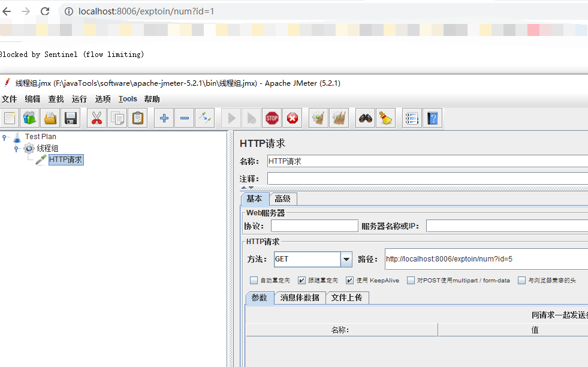Start the test with the green play icon
The height and width of the screenshot is (367, 588).
231,118
